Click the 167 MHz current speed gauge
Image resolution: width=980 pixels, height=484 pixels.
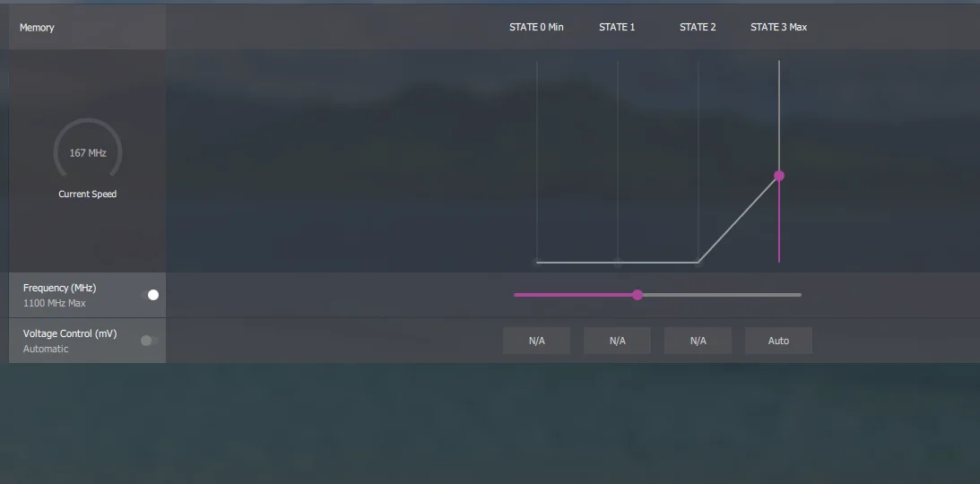88,149
